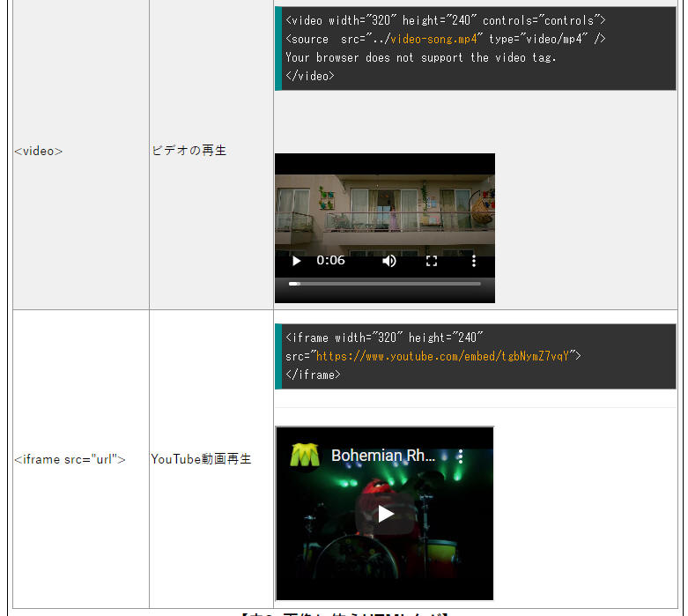Click the Muppets channel avatar icon

[305, 456]
